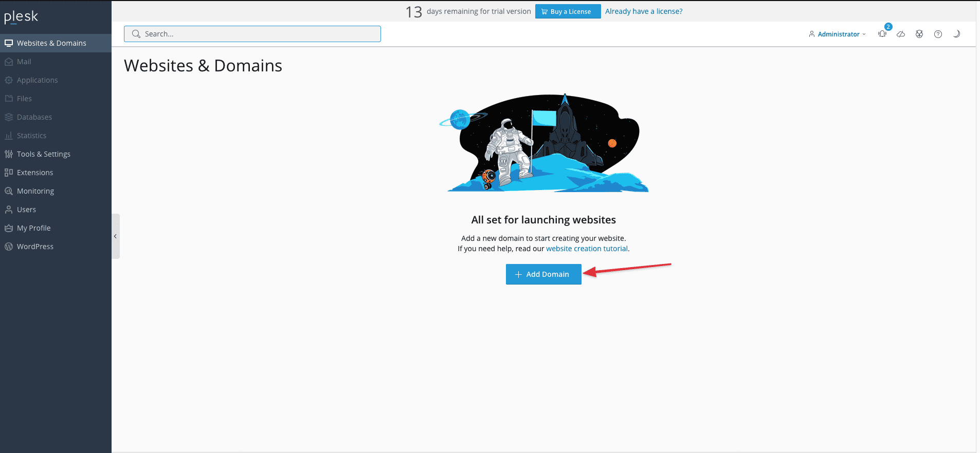Select Websites & Domains in sidebar

[x=51, y=43]
